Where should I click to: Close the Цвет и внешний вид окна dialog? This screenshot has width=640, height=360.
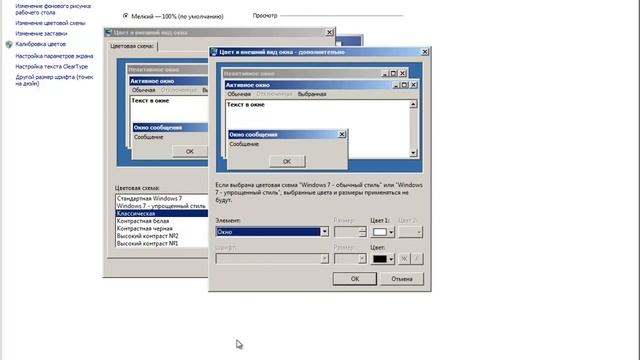tap(329, 32)
